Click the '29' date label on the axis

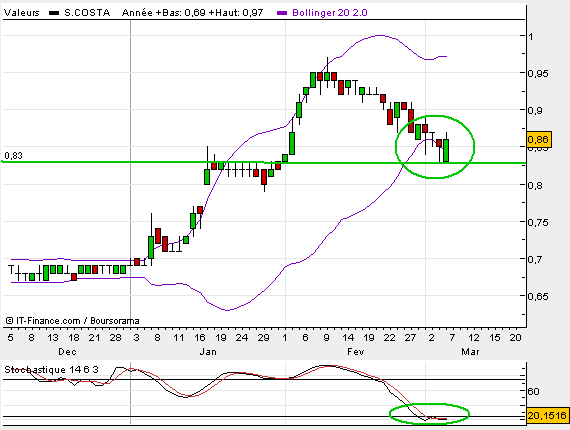(x=263, y=338)
